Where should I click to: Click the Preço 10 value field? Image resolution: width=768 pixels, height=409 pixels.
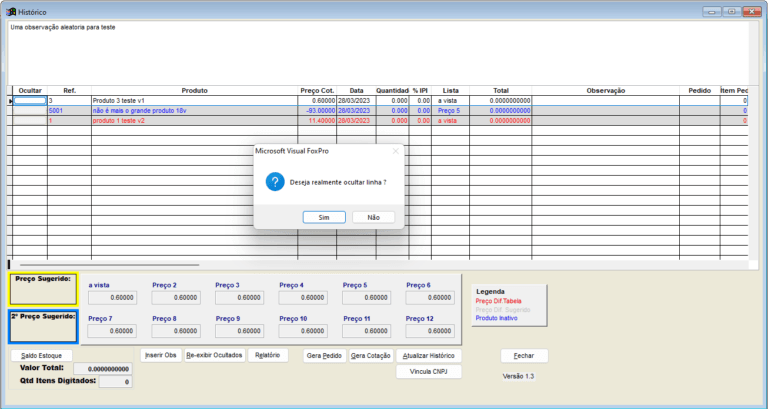[303, 331]
